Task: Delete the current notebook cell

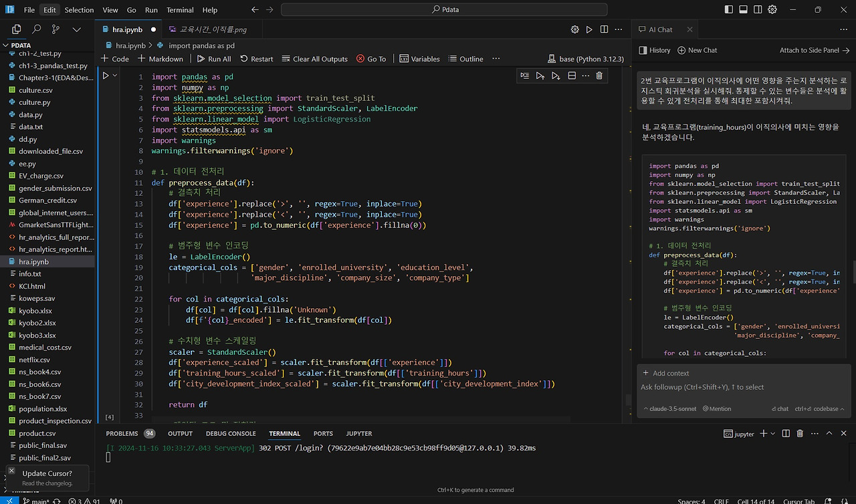Action: tap(599, 76)
